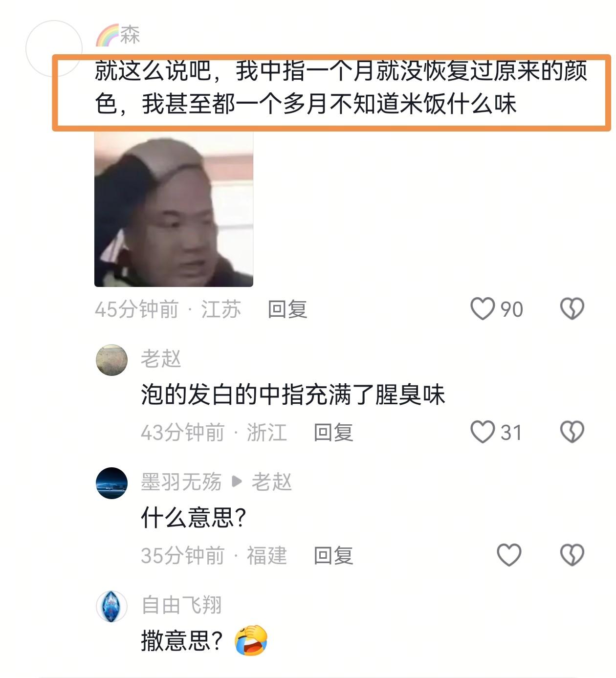Open 自由飞翔's profile avatar
616x678 pixels.
tap(111, 606)
